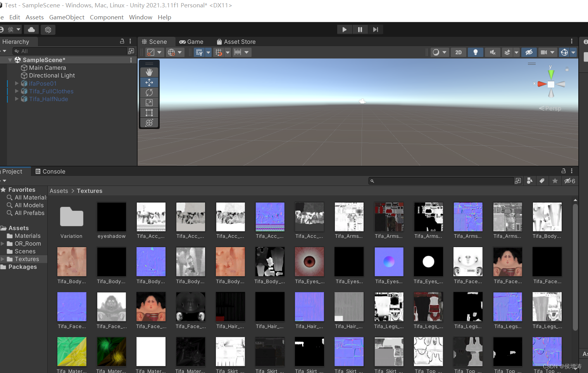
Task: Click the Step frame button
Action: tap(376, 29)
